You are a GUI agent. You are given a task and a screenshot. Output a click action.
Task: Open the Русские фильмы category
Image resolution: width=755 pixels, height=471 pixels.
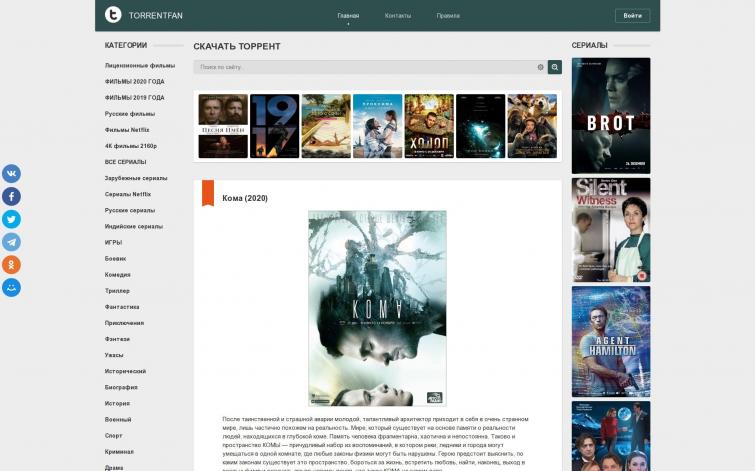pyautogui.click(x=130, y=114)
